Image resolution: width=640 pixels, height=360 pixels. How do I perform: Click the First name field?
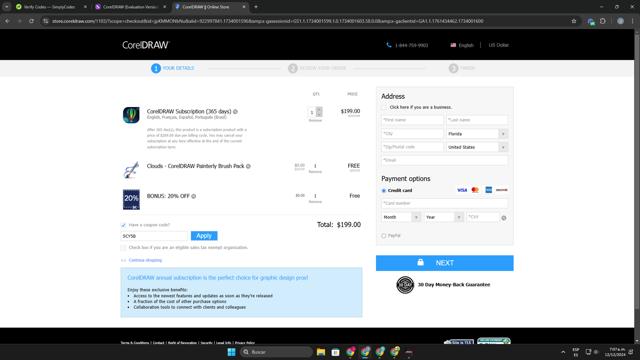click(412, 120)
